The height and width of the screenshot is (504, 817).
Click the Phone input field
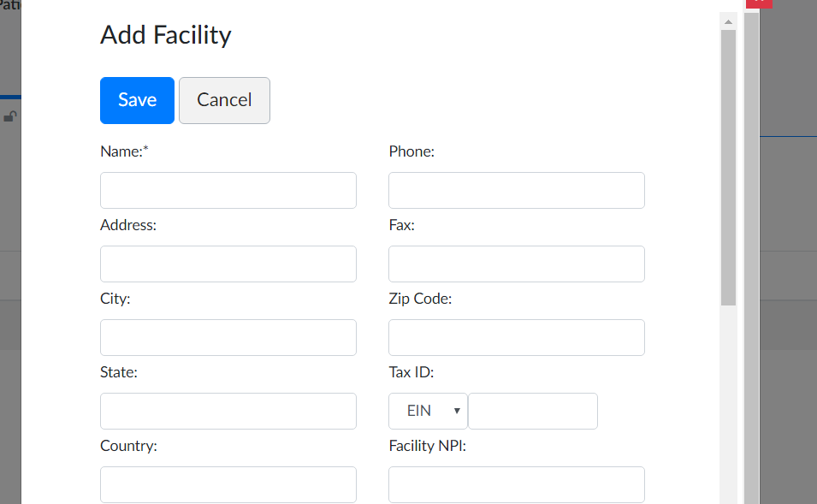[x=516, y=190]
